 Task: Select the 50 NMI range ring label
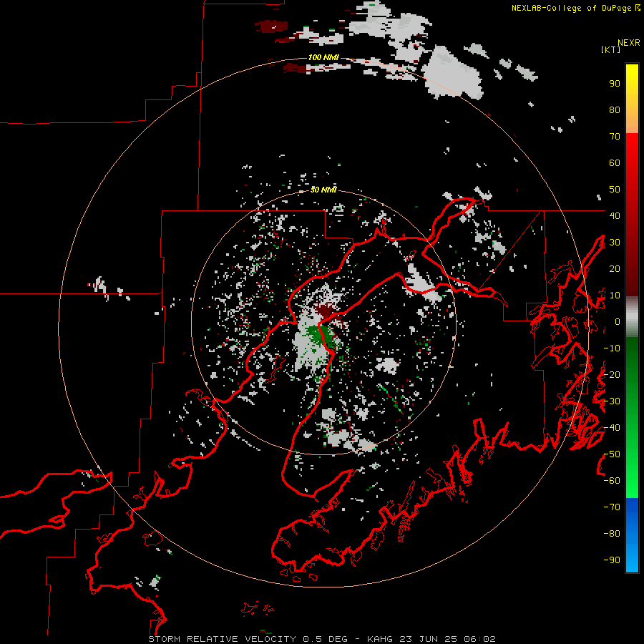323,190
